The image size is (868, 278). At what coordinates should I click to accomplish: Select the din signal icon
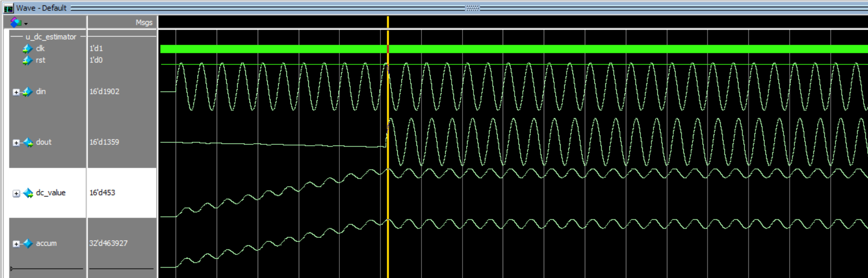click(x=27, y=92)
